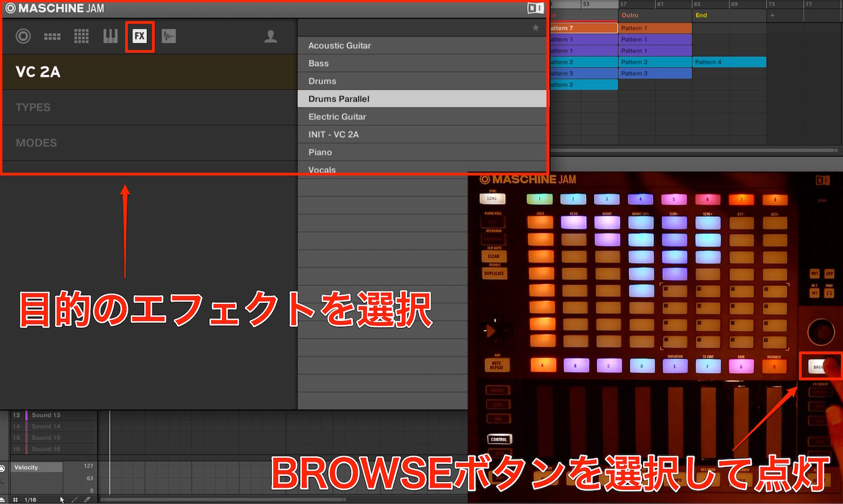Click the favorites star in results header
The height and width of the screenshot is (504, 843).
click(535, 27)
